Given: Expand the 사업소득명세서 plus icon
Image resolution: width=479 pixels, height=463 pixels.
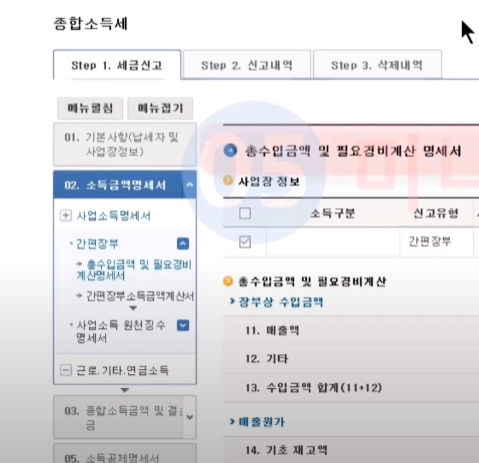Looking at the screenshot, I should point(66,215).
